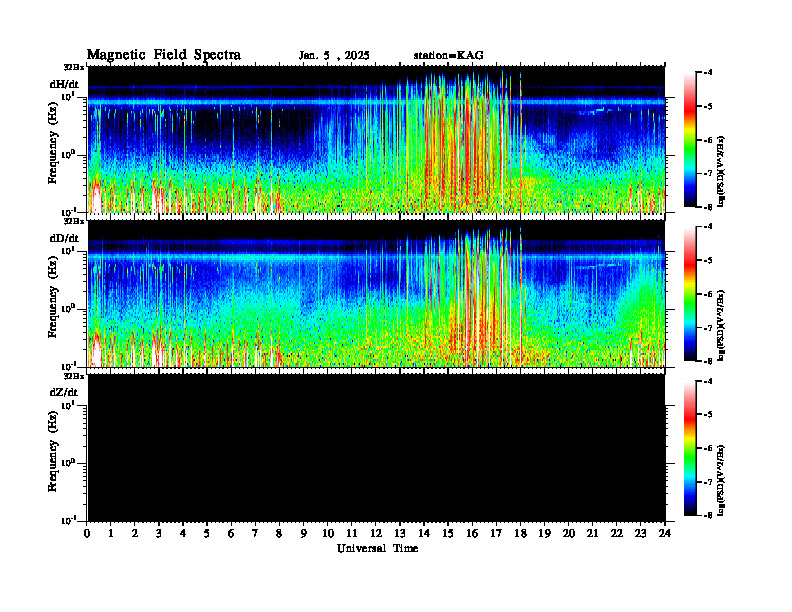Click the 'station=KAG' label
This screenshot has width=792, height=612.
448,55
